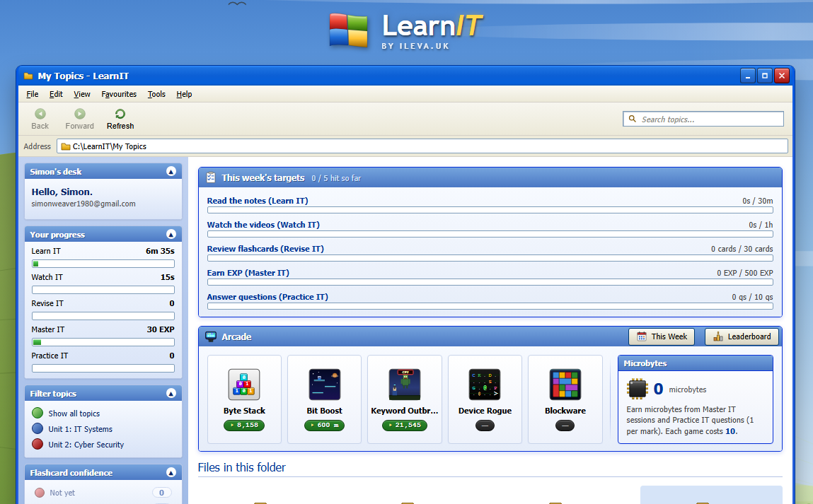Screen dimensions: 813x504
Task: Click the search magnifier icon
Action: [x=633, y=119]
